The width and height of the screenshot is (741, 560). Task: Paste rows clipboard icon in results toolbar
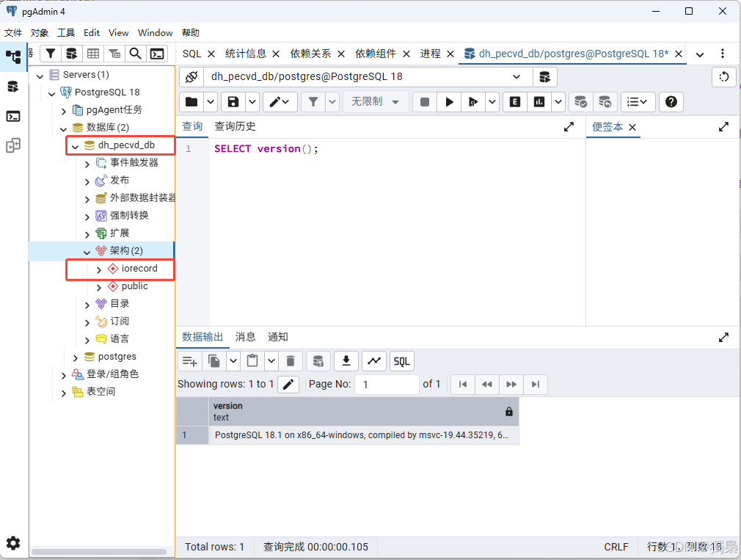point(253,362)
